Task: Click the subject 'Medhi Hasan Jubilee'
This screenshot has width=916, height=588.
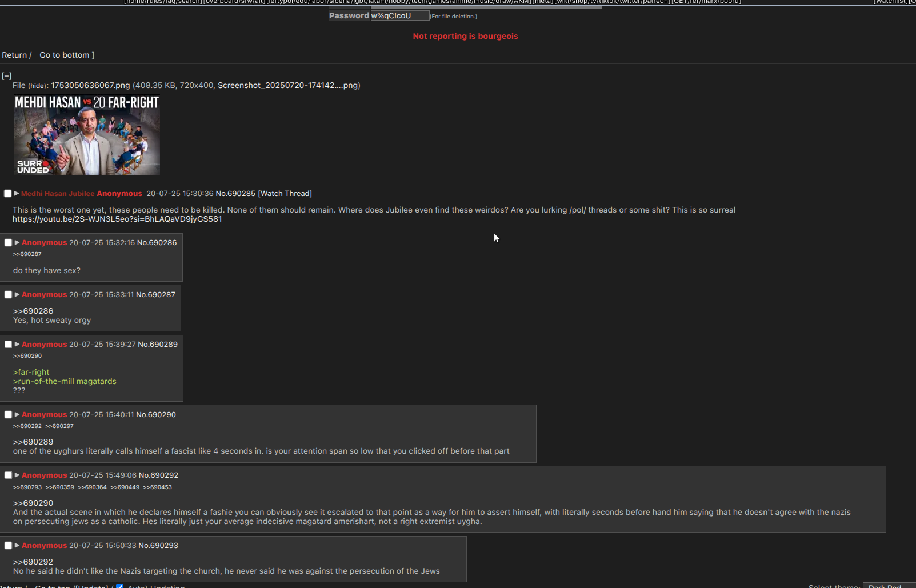Action: pos(58,193)
